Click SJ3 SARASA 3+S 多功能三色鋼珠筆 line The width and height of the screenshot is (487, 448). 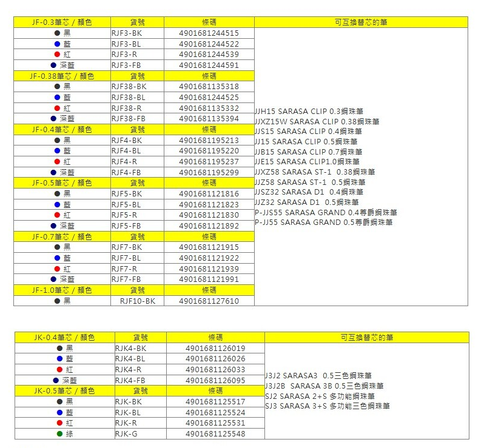[327, 406]
